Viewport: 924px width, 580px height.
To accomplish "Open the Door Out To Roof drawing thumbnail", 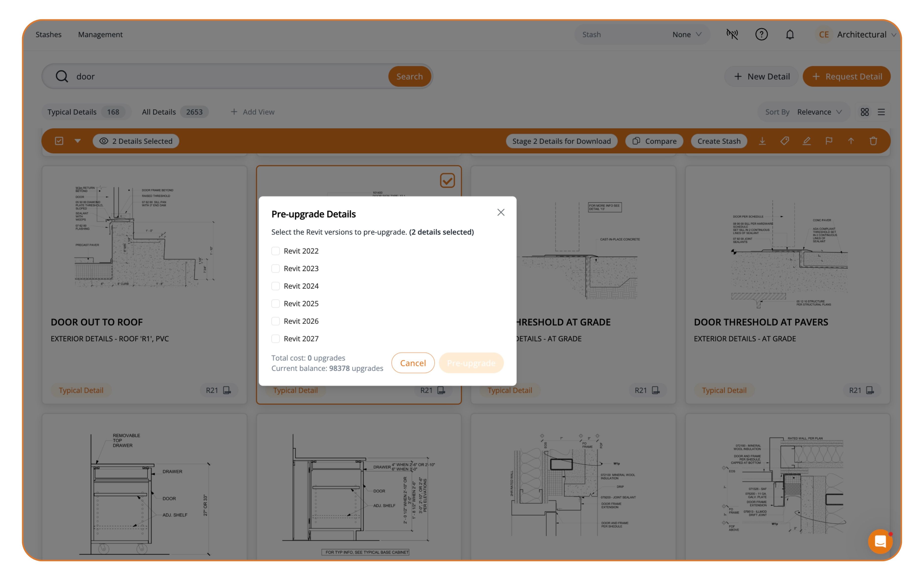I will [x=144, y=237].
